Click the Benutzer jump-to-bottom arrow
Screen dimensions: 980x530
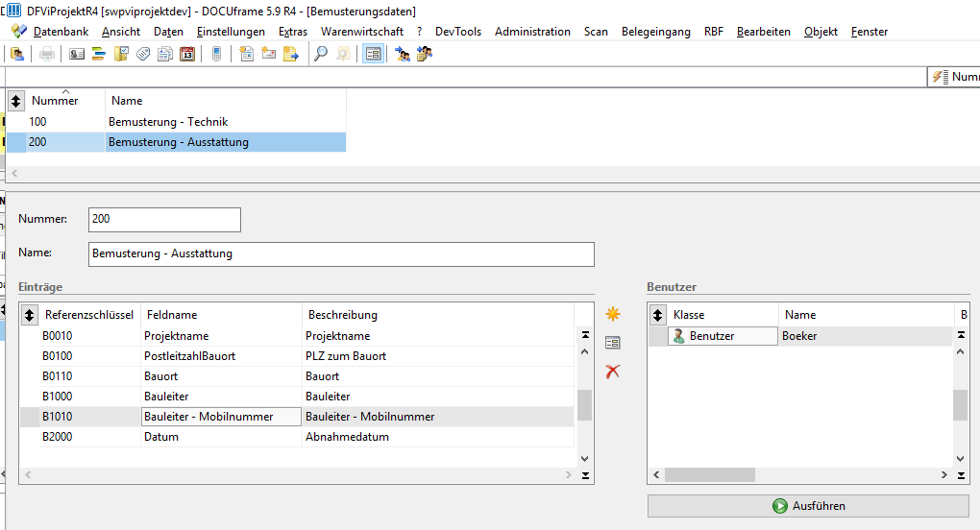961,475
